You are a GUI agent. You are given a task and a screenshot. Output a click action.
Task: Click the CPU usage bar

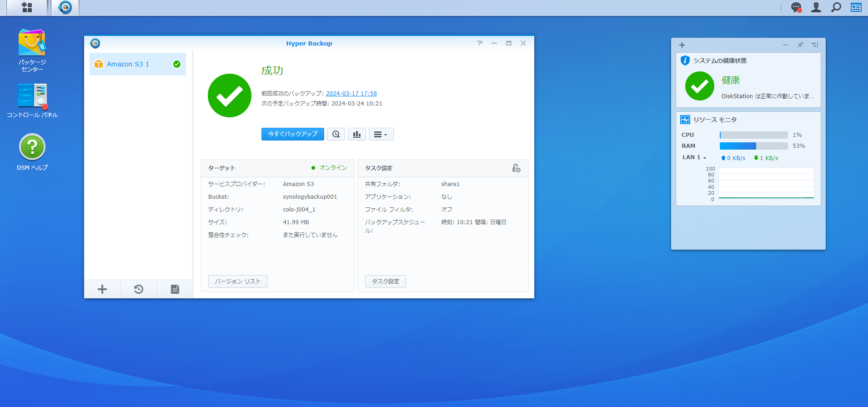click(754, 135)
